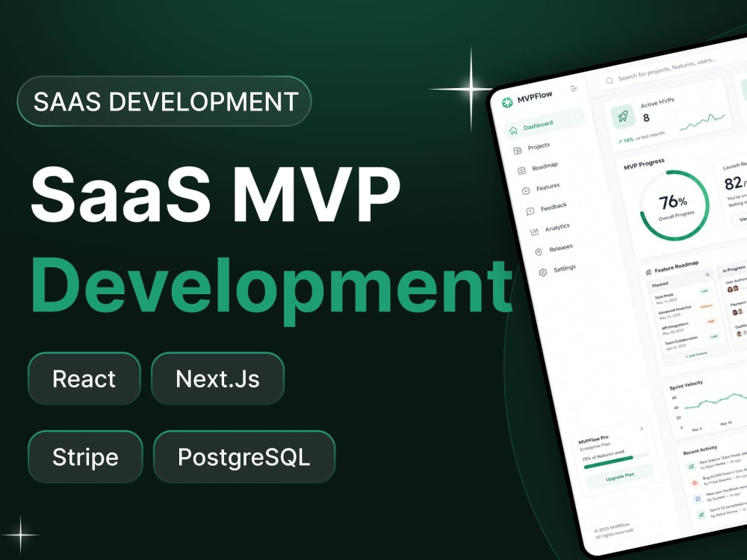Click the Sprint 12 completed activity icon
This screenshot has height=560, width=747.
701,514
